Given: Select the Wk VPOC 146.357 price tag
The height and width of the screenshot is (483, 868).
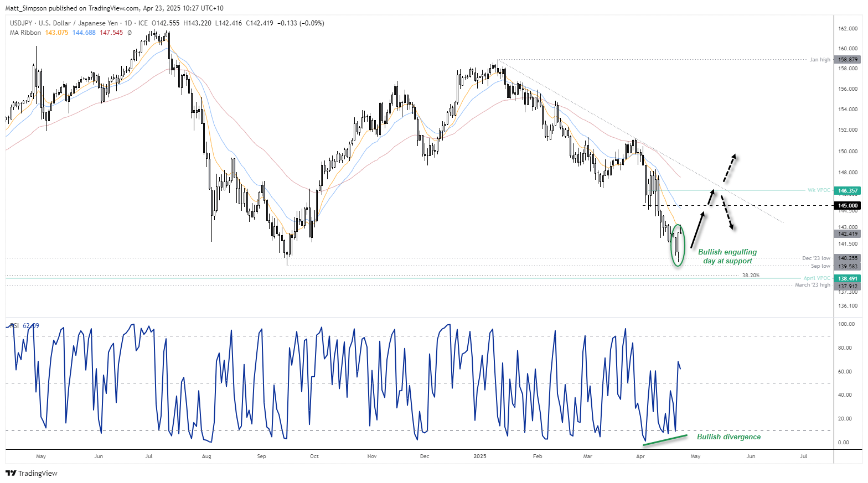Looking at the screenshot, I should [848, 190].
